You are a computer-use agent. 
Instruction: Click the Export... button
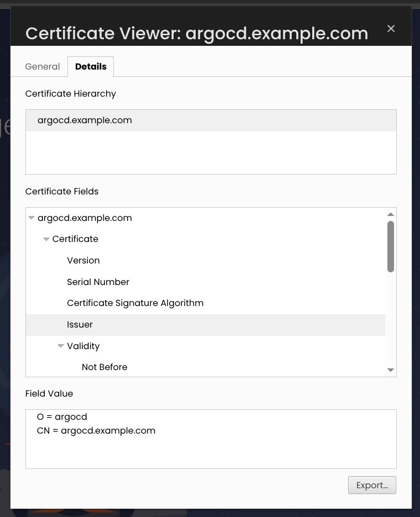click(x=372, y=485)
